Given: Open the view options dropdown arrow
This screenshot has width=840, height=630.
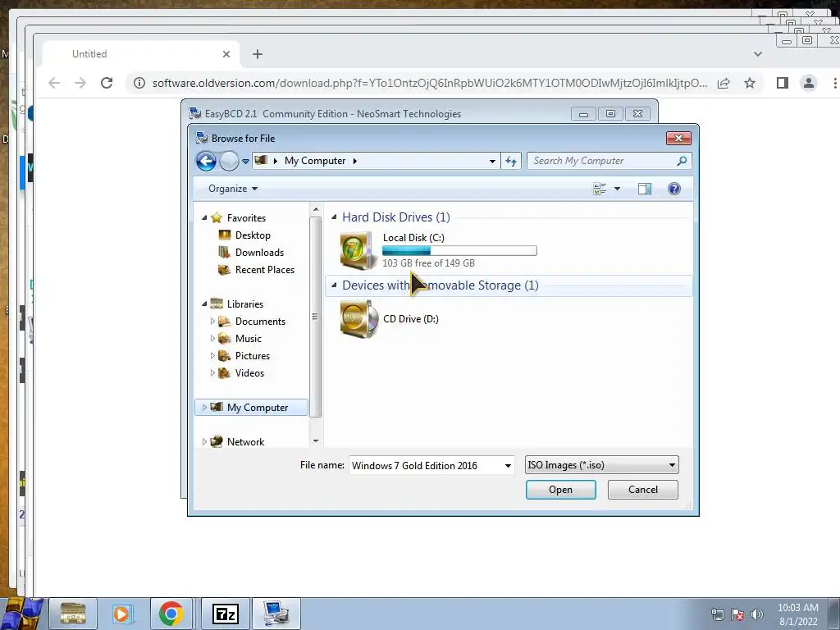Looking at the screenshot, I should click(617, 189).
